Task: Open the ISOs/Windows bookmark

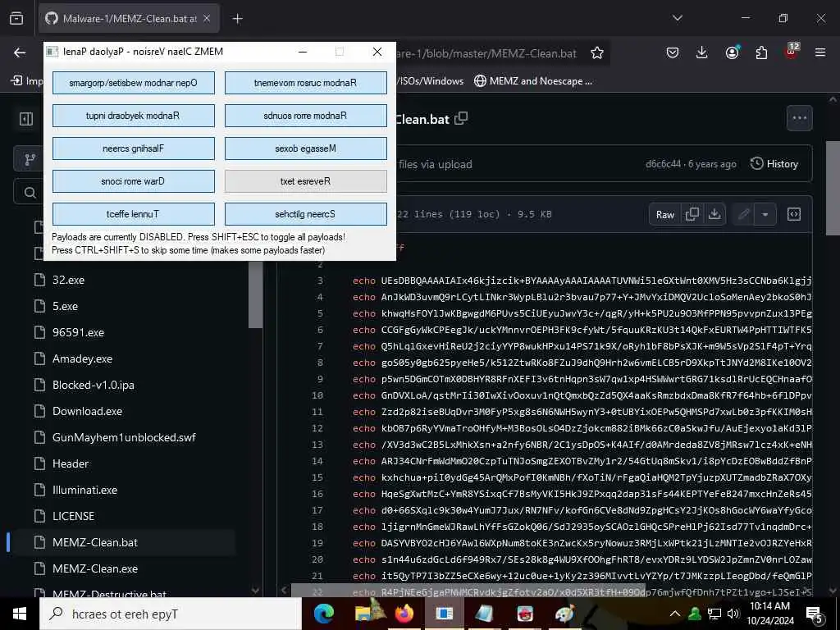Action: 430,81
